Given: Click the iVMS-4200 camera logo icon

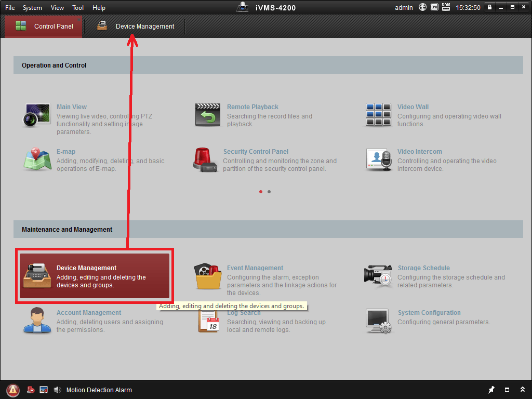Looking at the screenshot, I should click(x=242, y=7).
